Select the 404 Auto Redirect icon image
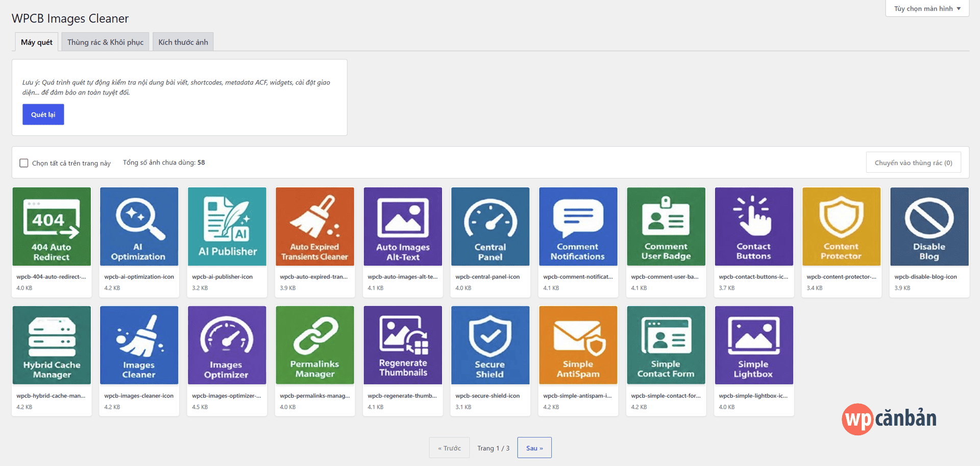The width and height of the screenshot is (980, 466). click(x=52, y=226)
